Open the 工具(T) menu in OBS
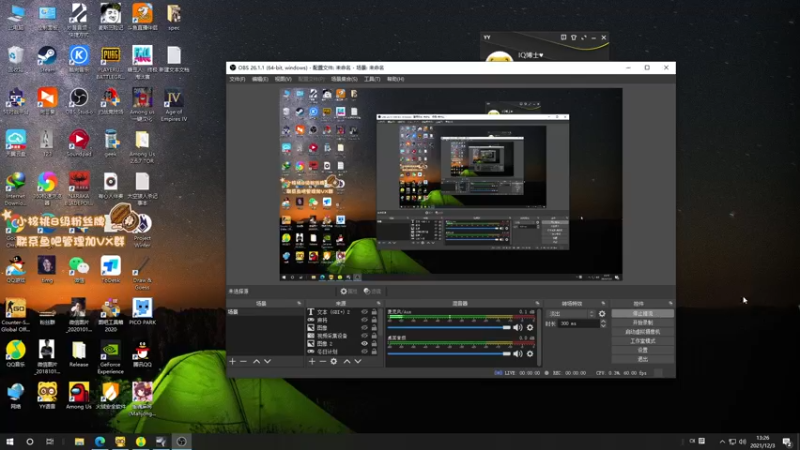 372,79
